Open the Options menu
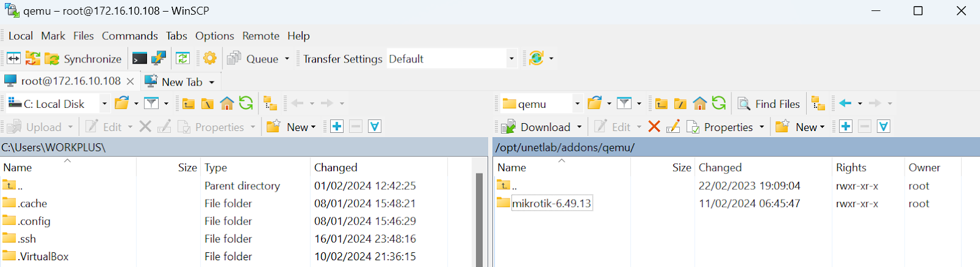The height and width of the screenshot is (267, 980). [x=214, y=36]
